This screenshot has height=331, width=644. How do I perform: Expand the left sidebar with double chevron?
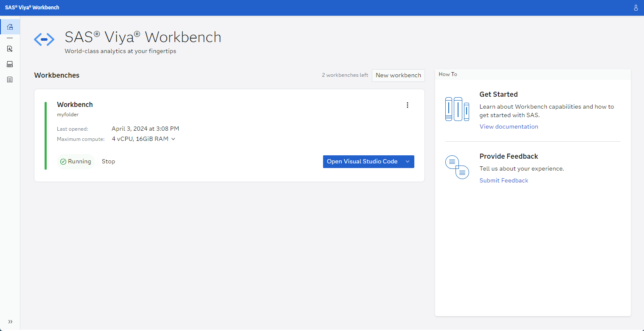click(x=10, y=322)
